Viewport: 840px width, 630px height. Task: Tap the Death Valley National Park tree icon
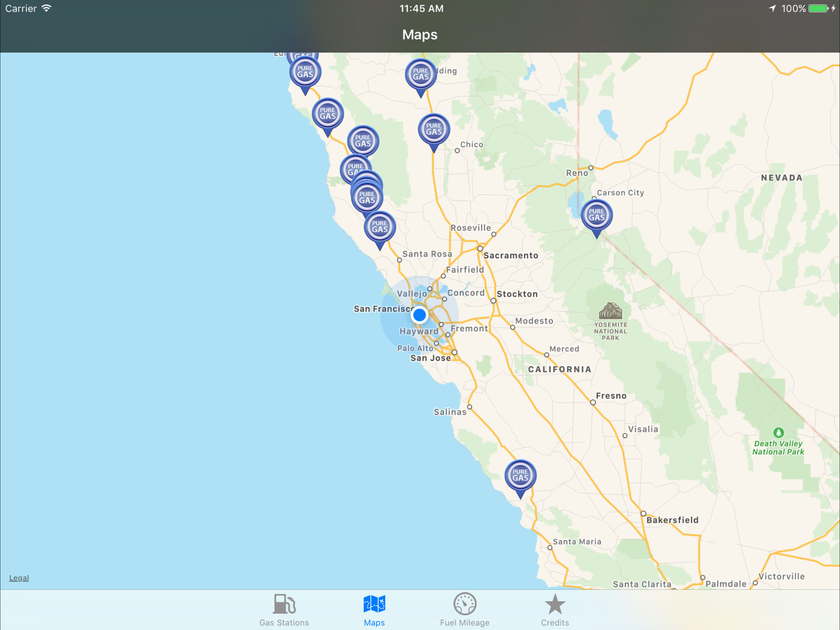coord(779,433)
